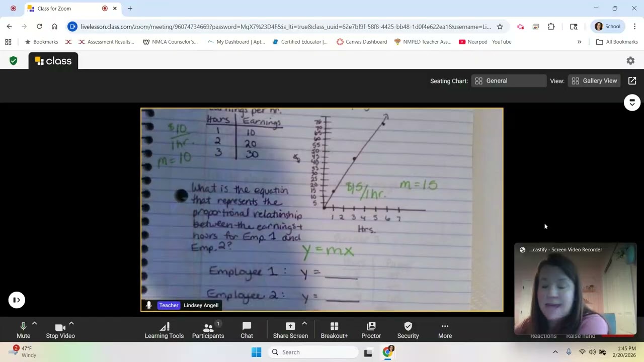Open Extensions puzzle icon
644x362 pixels.
[551, 27]
